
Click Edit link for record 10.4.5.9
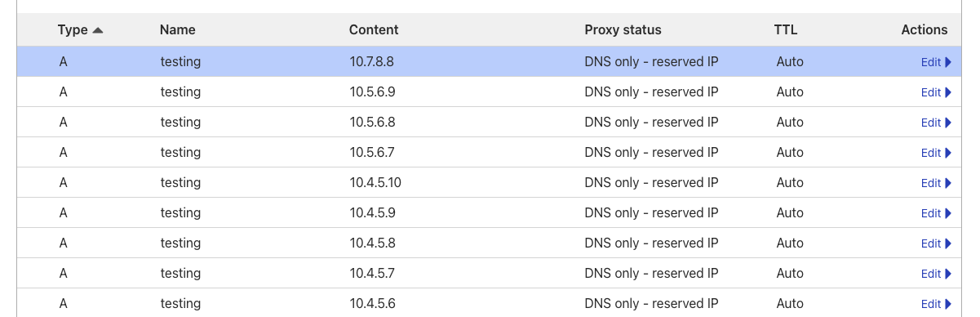pos(931,213)
